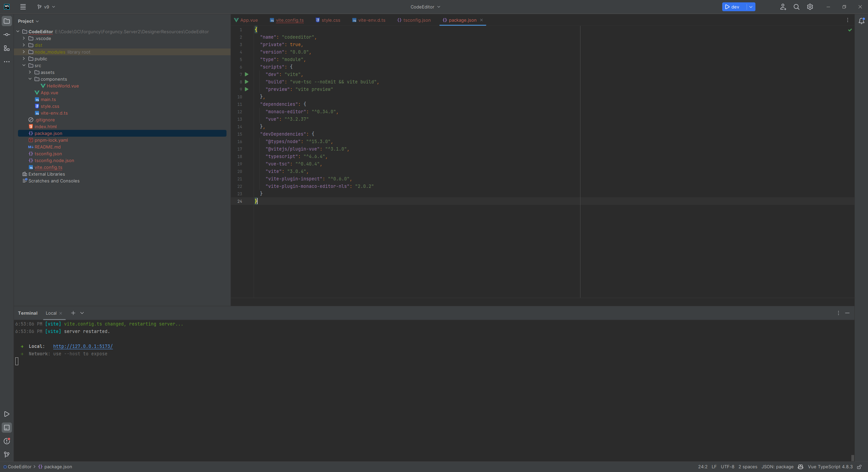Toggle the Run tool window icon
868x472 pixels.
click(x=7, y=414)
